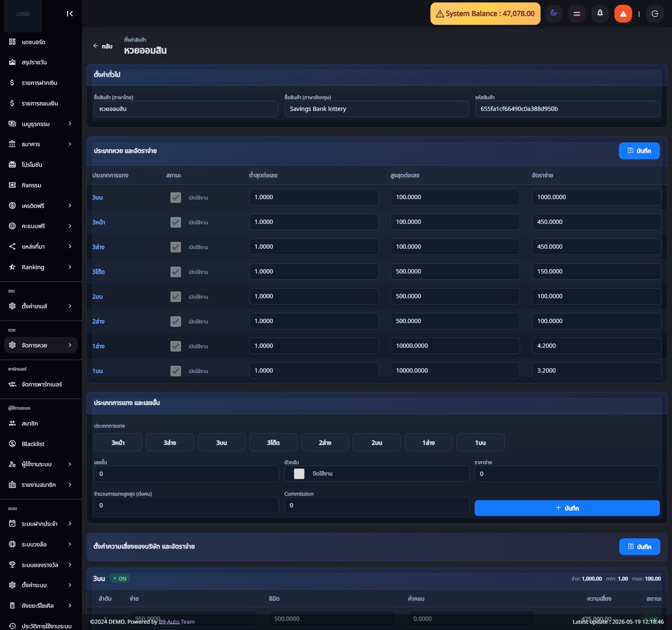Expand แหล่งที่มา submenu chevron
Screen dimensions: 672x630
click(70, 247)
